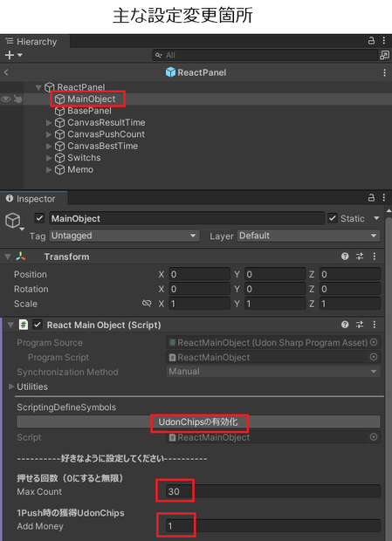
Task: Click the Hierarchy panel lock icon
Action: point(371,41)
